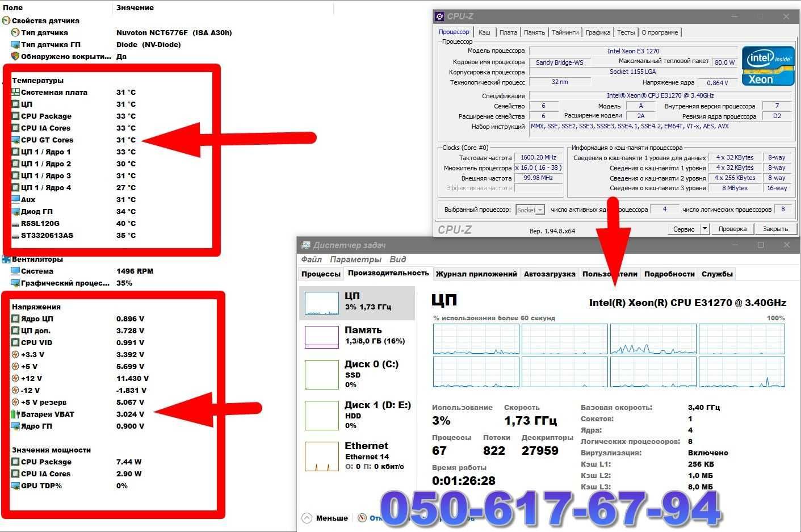Viewport: 801px width, 532px height.
Task: Switch to the Тайминги tab in CPU-Z
Action: pos(565,32)
